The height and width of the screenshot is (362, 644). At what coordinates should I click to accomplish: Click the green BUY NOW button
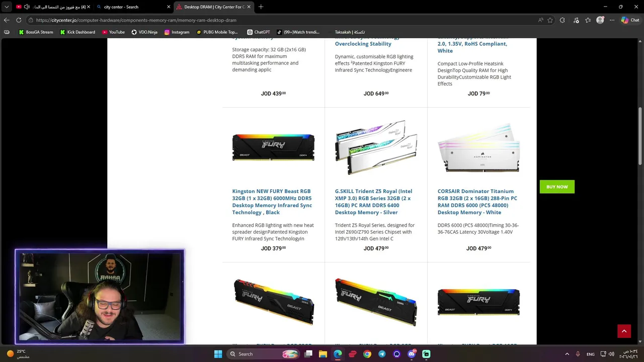click(557, 187)
